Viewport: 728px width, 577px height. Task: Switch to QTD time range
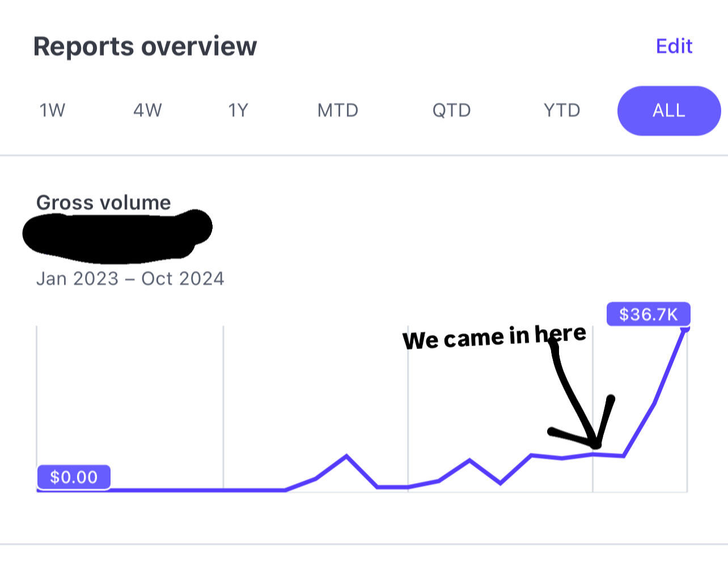(451, 110)
